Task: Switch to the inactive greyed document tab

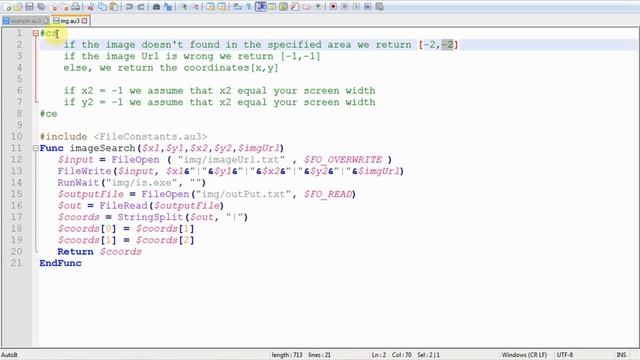Action: tap(26, 20)
